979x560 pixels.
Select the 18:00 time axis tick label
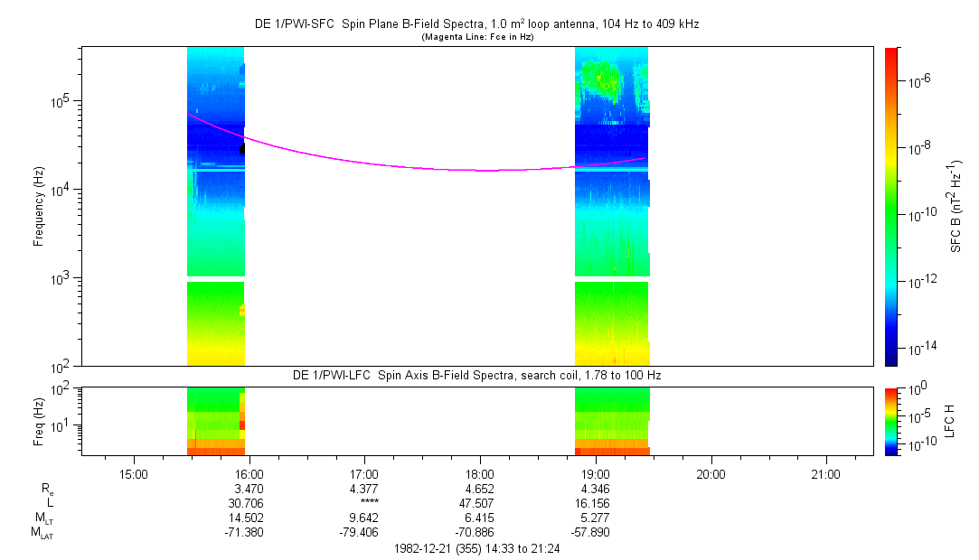click(x=479, y=473)
